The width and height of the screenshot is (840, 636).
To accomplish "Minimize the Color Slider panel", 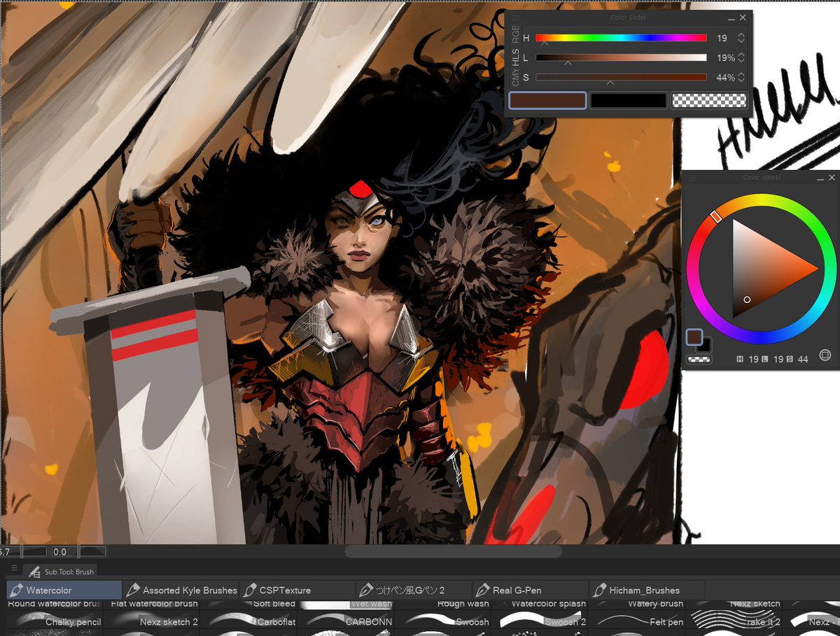I will (731, 17).
